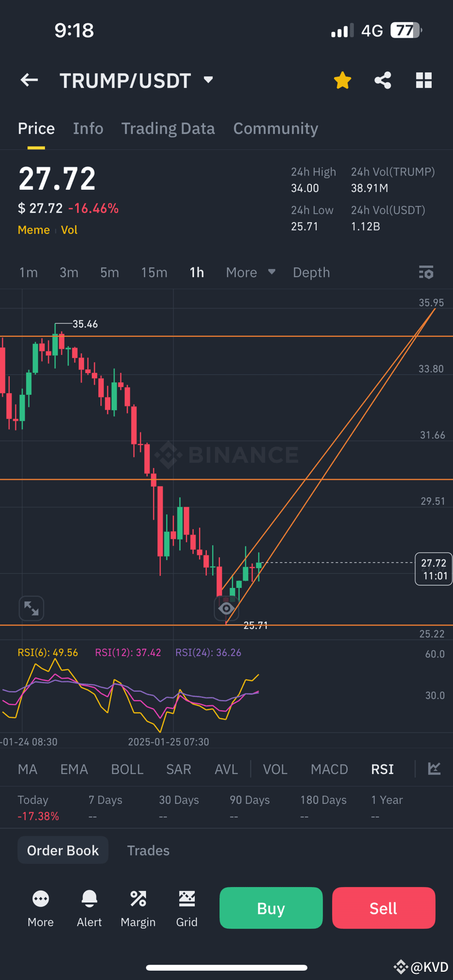Tap the 24h Vol(USDT) 1.12B value
Viewport: 453px width, 980px height.
[365, 226]
